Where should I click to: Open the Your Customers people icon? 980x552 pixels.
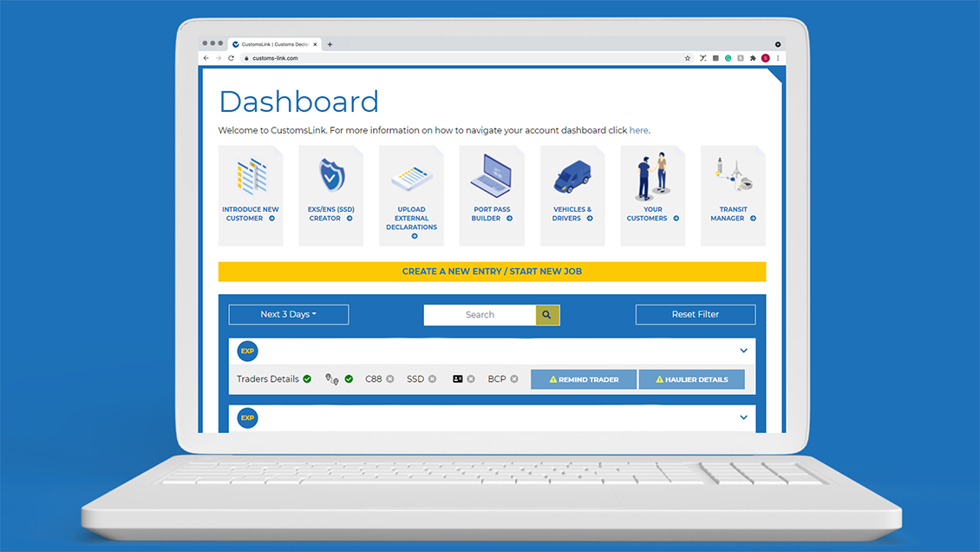[652, 175]
